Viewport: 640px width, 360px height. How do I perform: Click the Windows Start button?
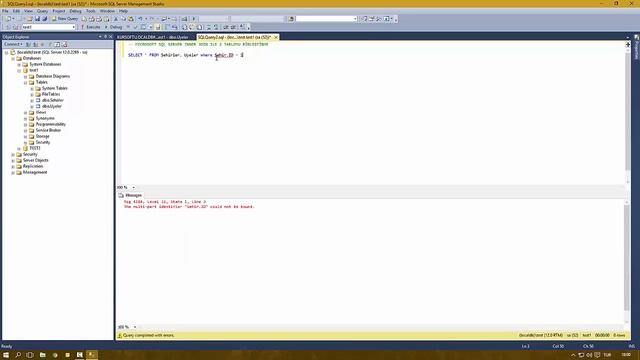(x=6, y=355)
